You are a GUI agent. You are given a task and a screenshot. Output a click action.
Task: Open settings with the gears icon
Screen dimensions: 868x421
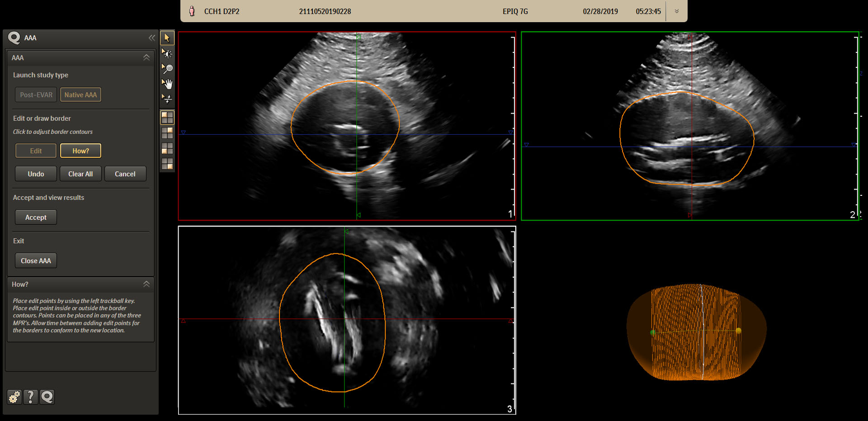click(14, 397)
